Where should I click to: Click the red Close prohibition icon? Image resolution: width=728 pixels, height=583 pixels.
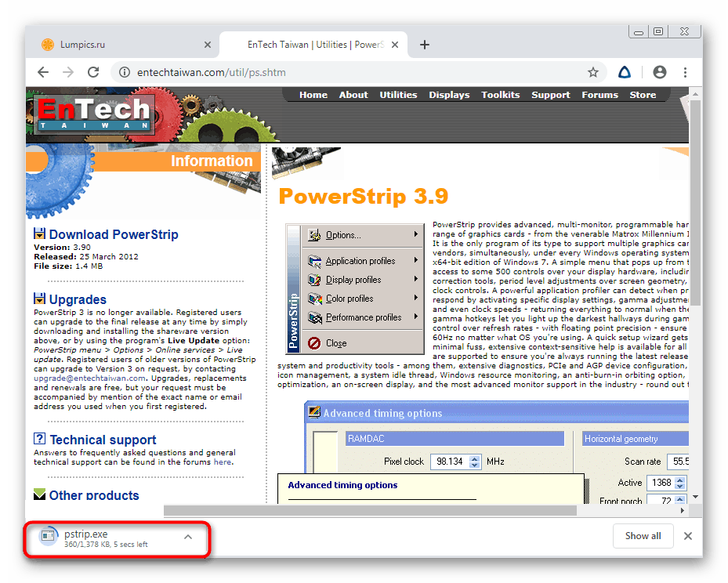314,343
